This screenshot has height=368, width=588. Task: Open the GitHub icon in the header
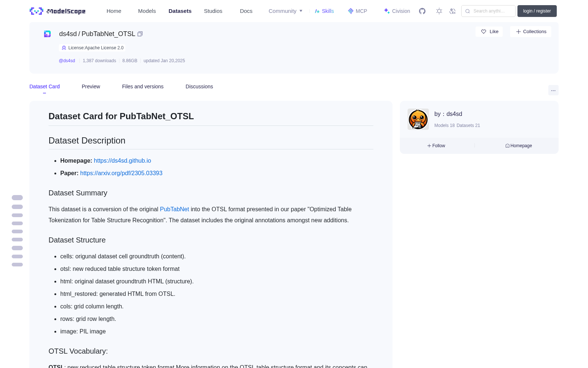point(422,11)
